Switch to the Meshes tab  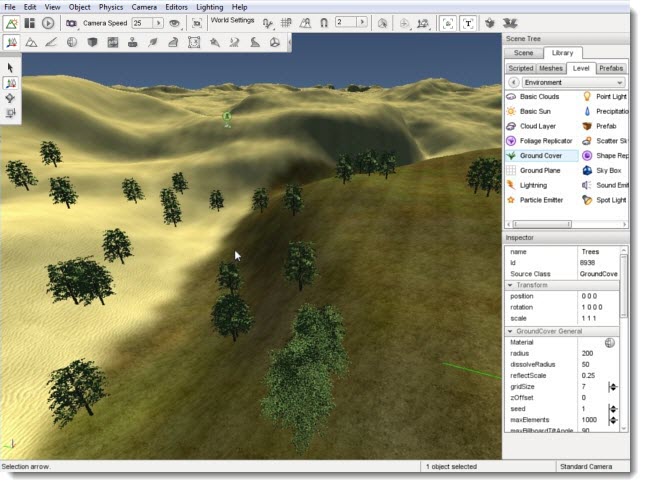point(551,68)
